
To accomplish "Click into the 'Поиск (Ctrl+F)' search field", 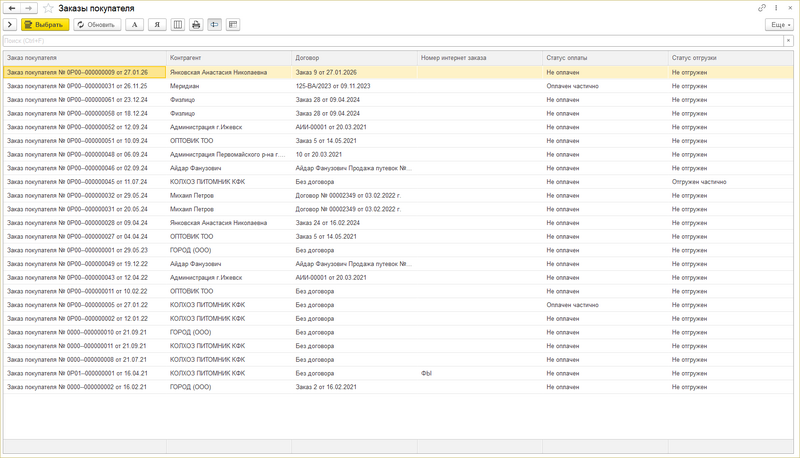I will click(390, 41).
